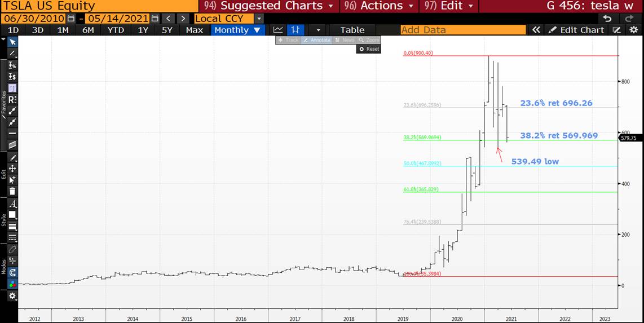Select the horizontal line tool
This screenshot has height=323, width=644.
[x=13, y=134]
